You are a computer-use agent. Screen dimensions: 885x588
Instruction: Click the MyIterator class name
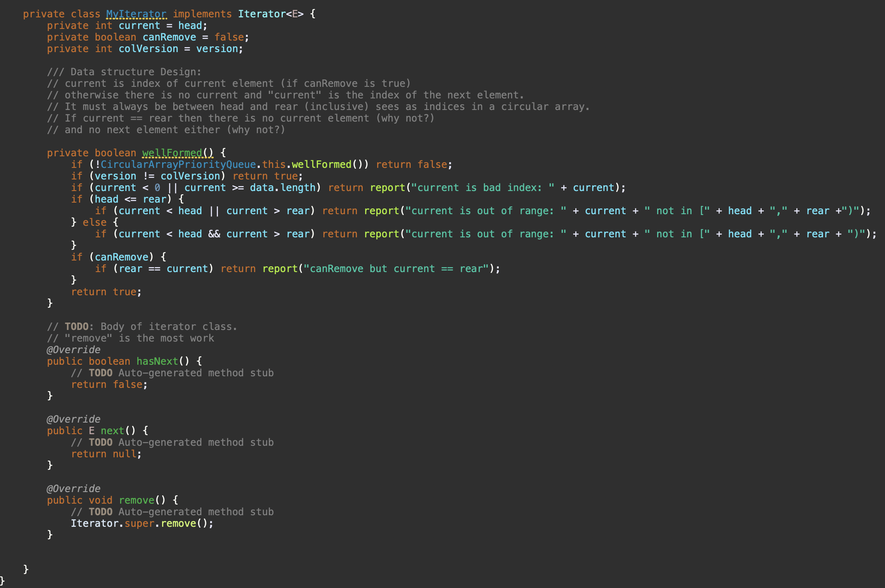[136, 14]
